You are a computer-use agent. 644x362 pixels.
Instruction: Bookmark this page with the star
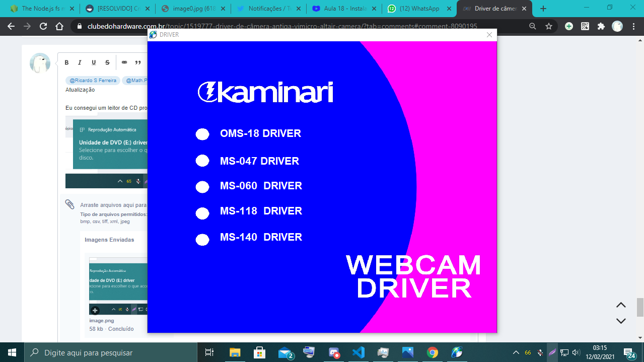(x=549, y=26)
